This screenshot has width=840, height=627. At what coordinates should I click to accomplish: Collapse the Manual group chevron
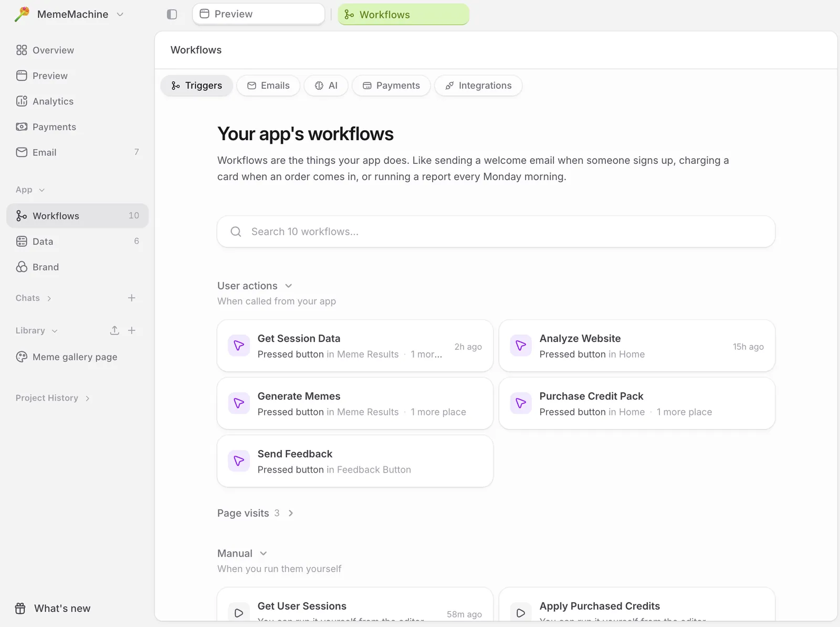[264, 553]
